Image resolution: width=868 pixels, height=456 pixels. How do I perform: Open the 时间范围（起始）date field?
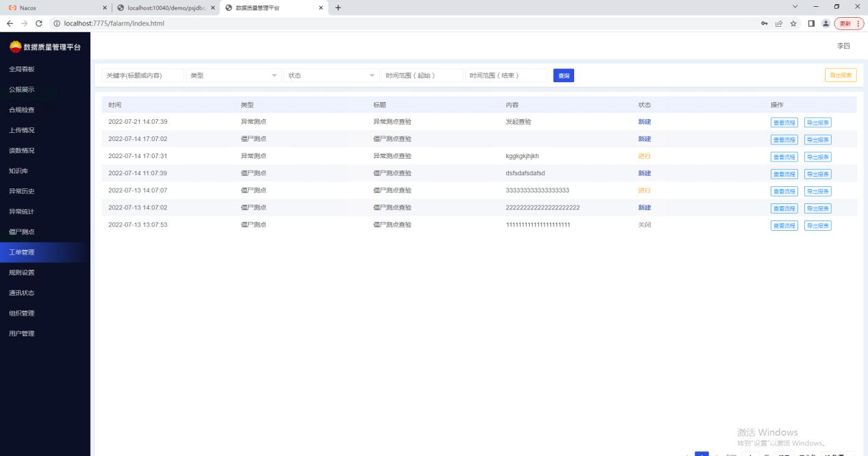coord(422,75)
